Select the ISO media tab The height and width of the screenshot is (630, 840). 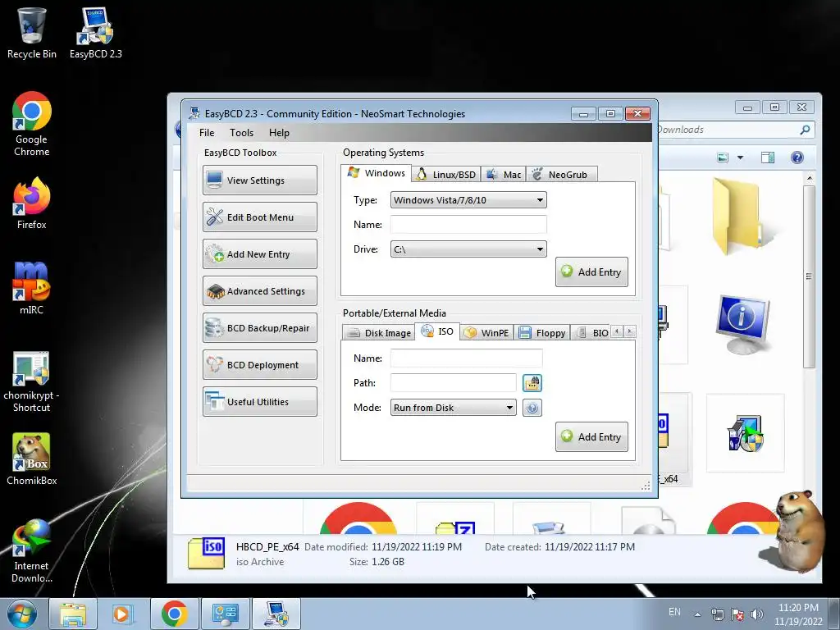tap(438, 331)
